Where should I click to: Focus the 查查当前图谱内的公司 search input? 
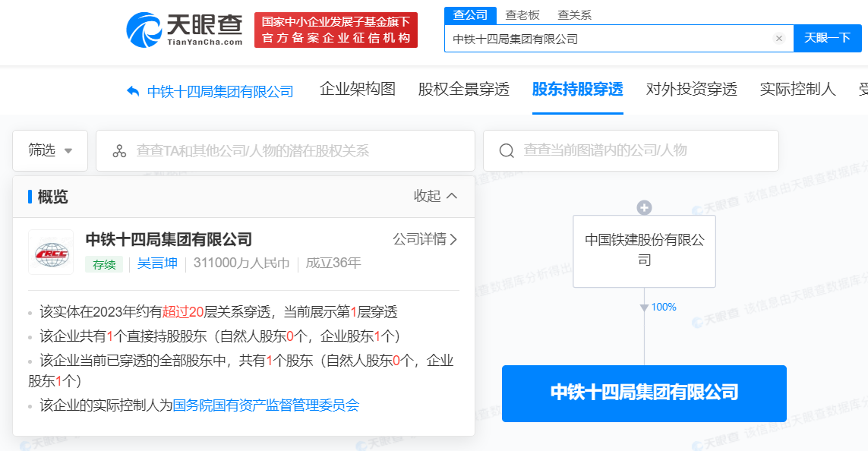tap(631, 150)
